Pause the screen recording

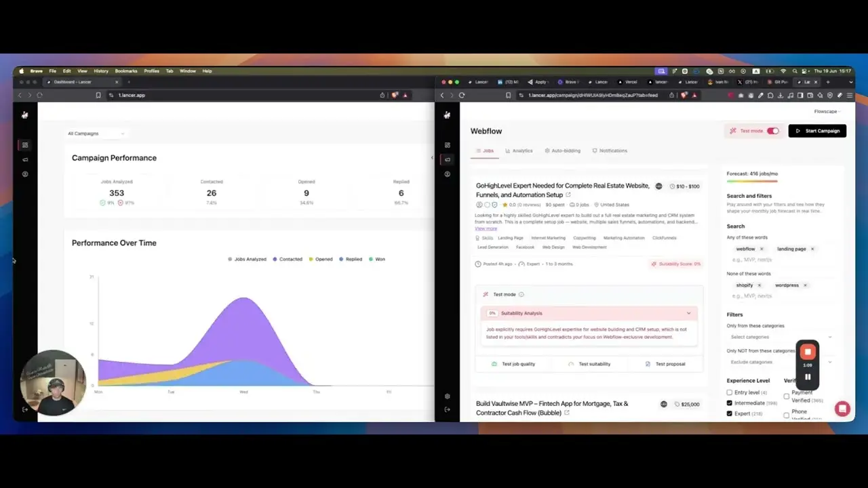point(808,377)
